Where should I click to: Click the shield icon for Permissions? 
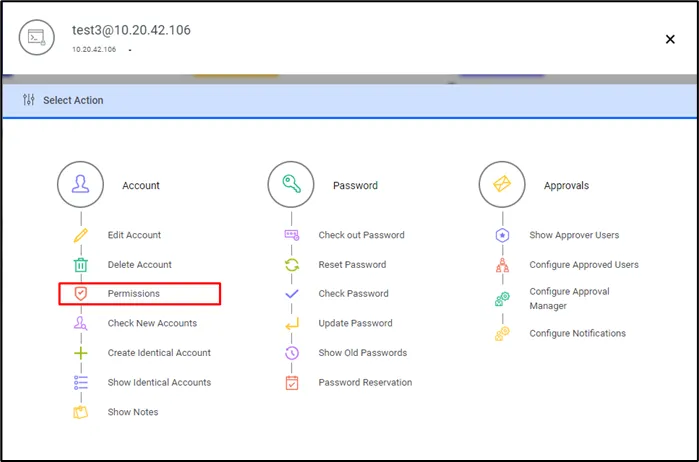pyautogui.click(x=81, y=293)
